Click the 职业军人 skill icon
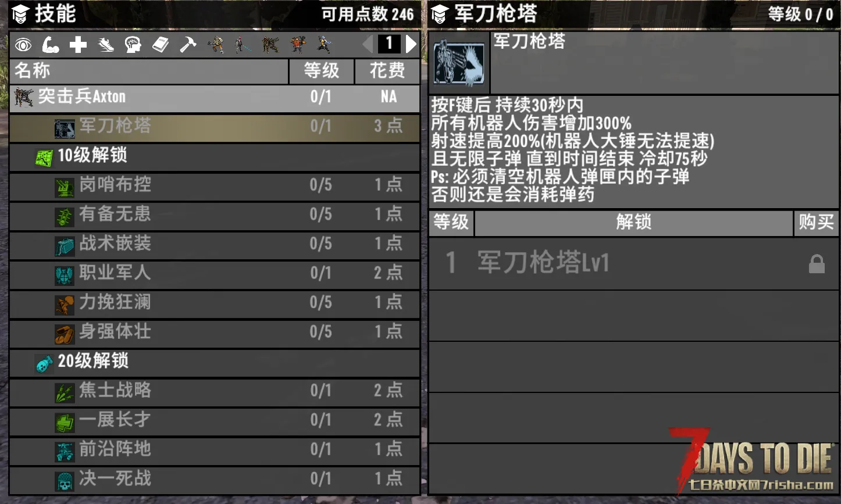This screenshot has height=504, width=841. click(65, 276)
